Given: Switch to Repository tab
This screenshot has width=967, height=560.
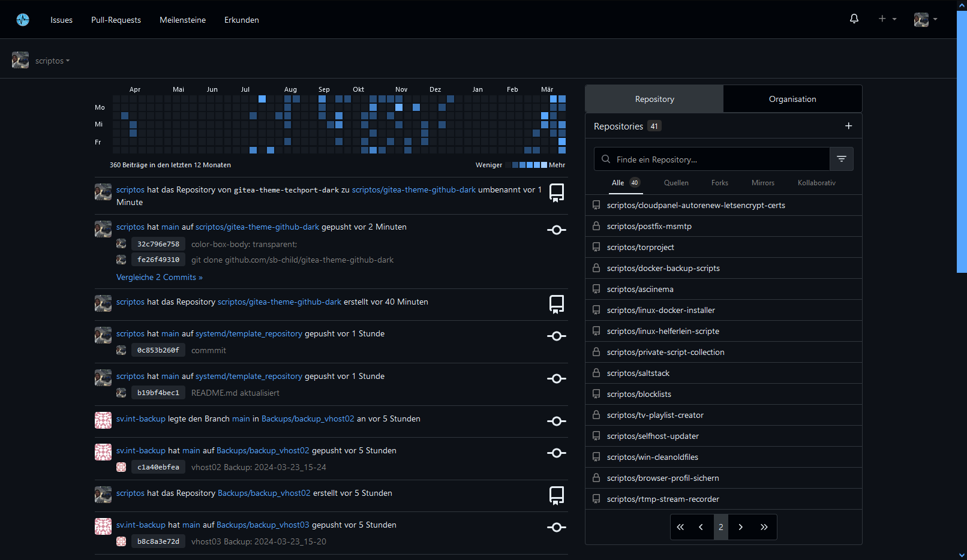Looking at the screenshot, I should pos(654,99).
